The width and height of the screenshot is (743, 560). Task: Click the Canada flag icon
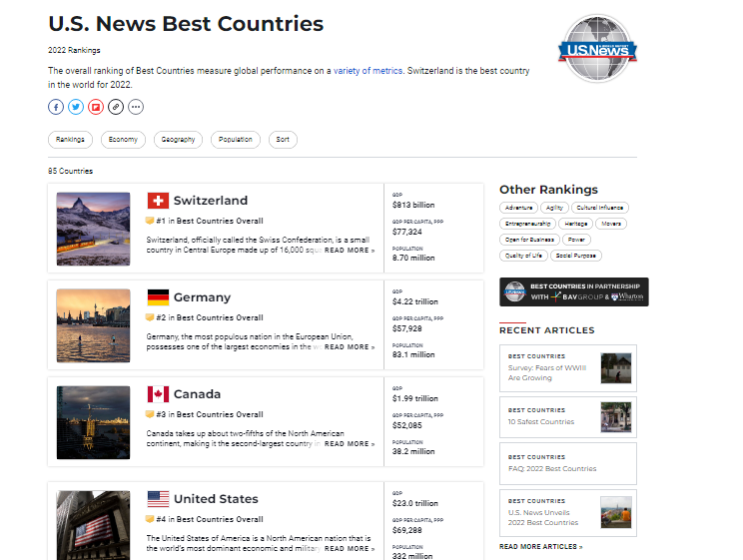(158, 394)
